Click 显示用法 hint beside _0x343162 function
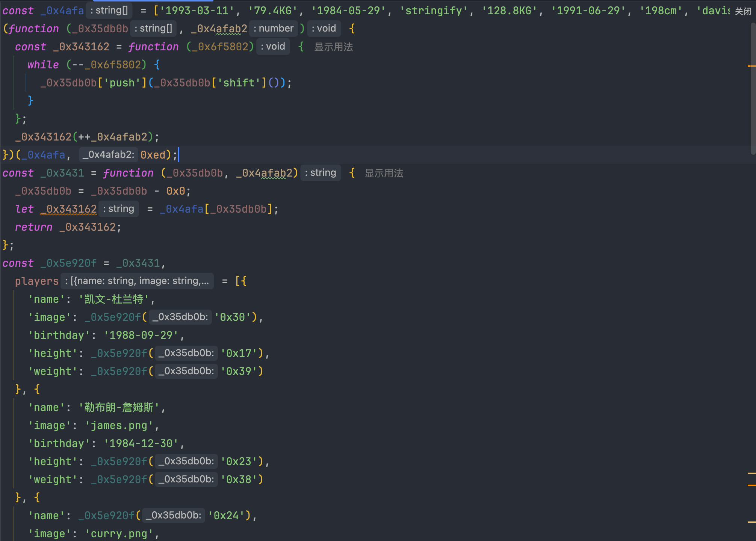This screenshot has width=756, height=541. point(333,47)
